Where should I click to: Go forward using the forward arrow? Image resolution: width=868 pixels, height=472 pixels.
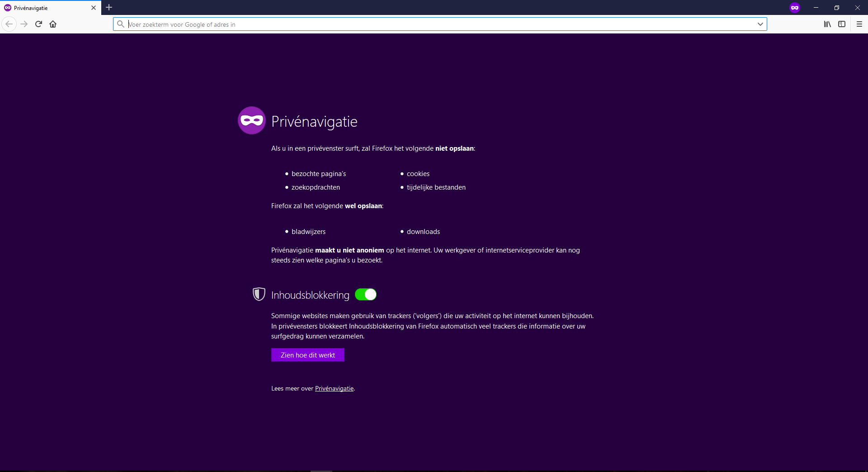(24, 24)
